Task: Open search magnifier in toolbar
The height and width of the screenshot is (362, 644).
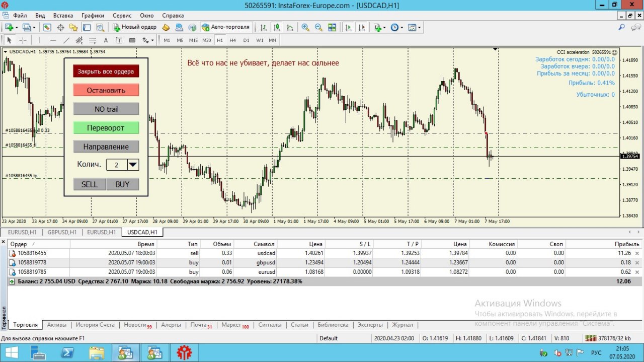Action: click(x=622, y=27)
